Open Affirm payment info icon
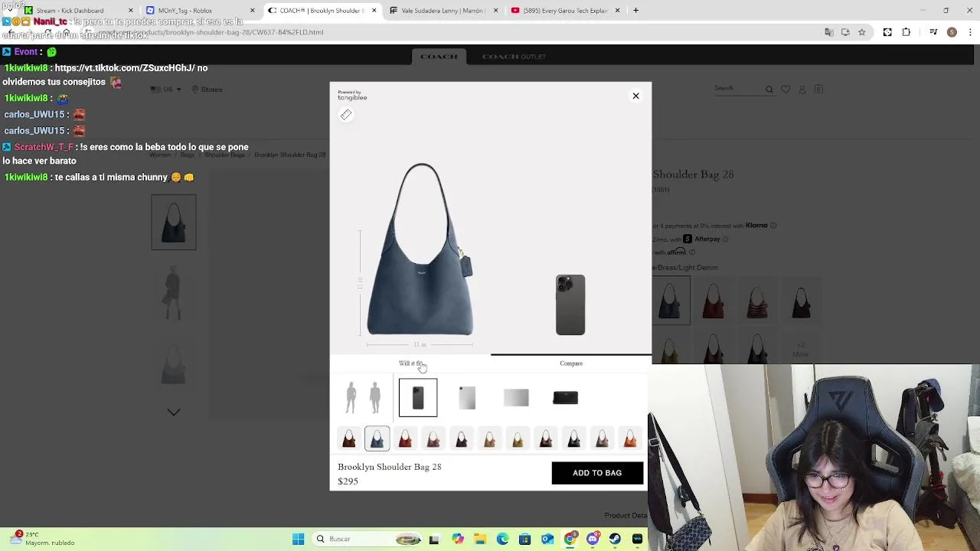 (692, 253)
